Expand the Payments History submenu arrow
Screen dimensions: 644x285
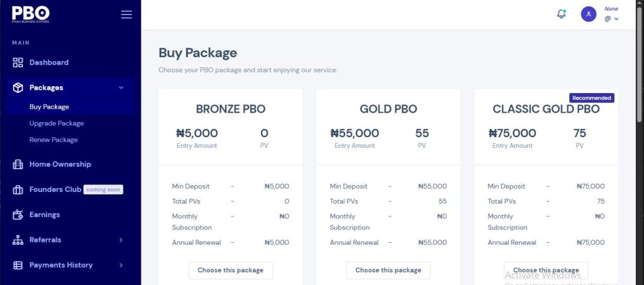[121, 265]
